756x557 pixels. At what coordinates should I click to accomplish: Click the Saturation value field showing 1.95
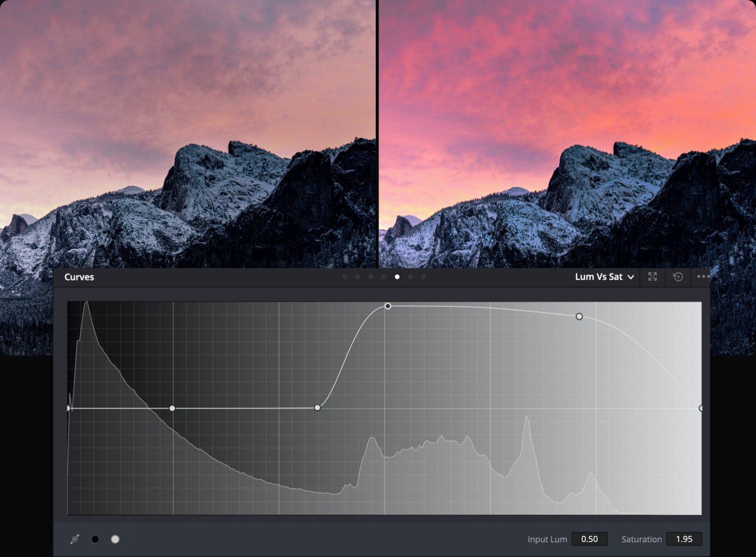(684, 539)
